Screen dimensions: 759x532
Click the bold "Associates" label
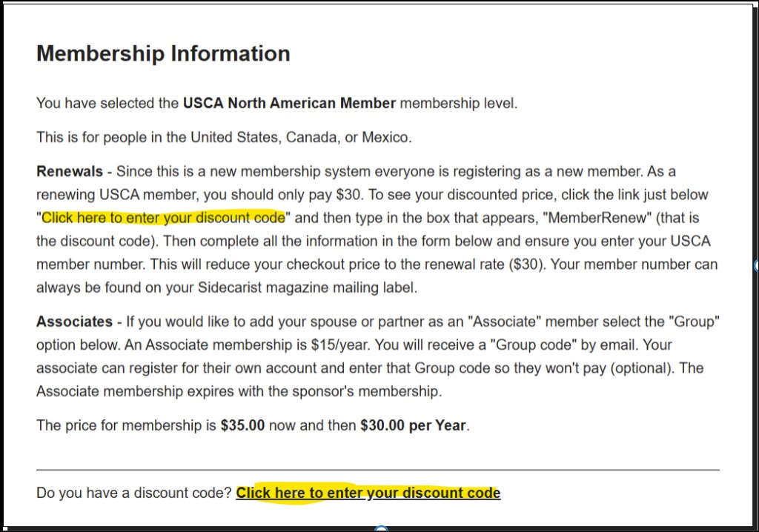(74, 322)
